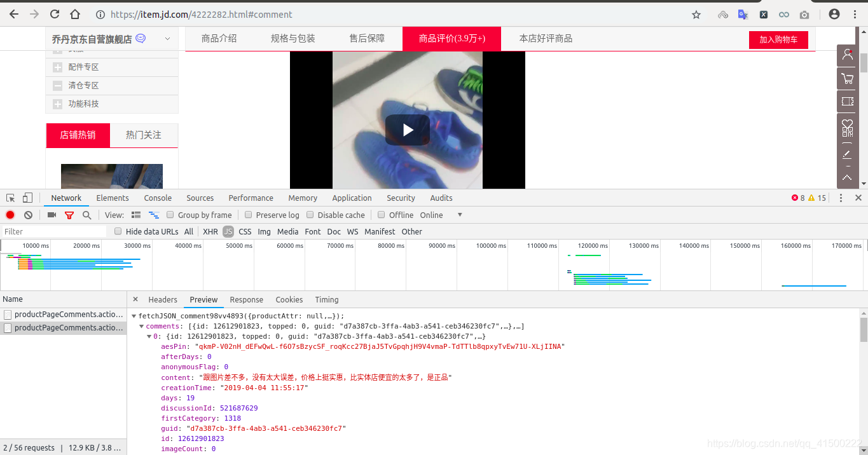868x455 pixels.
Task: Toggle the JS request filter
Action: click(228, 232)
